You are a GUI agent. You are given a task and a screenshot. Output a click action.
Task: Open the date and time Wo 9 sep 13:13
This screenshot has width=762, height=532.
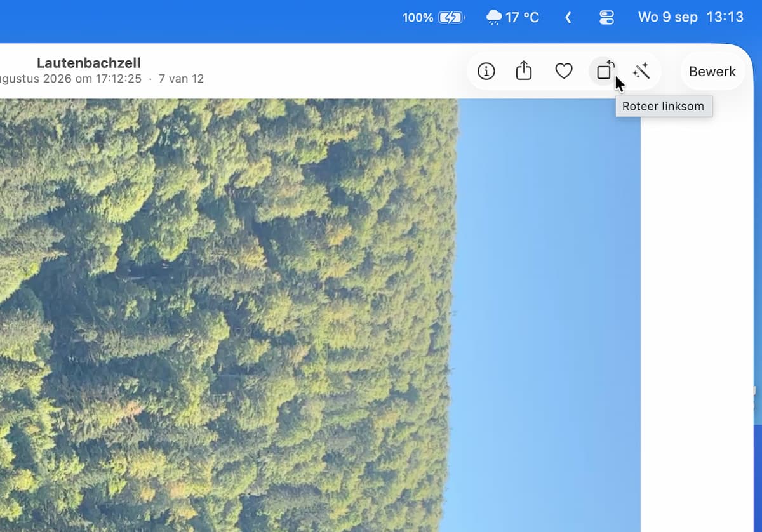(691, 17)
